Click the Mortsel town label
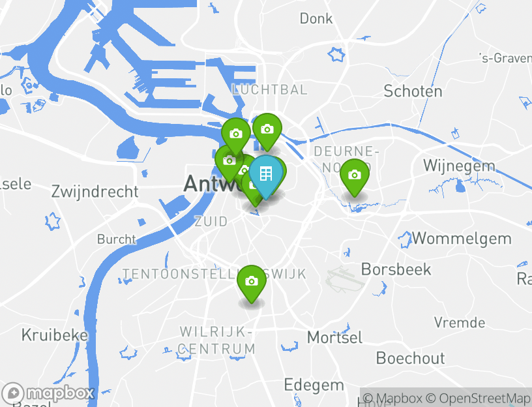The height and width of the screenshot is (407, 532). 334,338
